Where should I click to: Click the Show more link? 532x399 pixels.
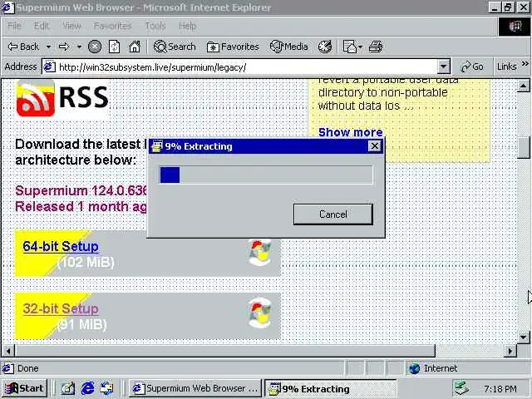coord(351,132)
